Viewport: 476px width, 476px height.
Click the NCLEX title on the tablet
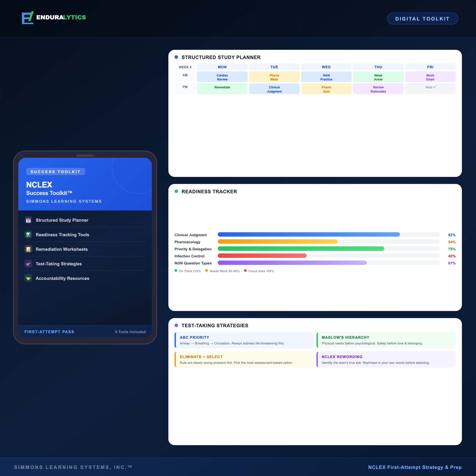click(x=39, y=184)
